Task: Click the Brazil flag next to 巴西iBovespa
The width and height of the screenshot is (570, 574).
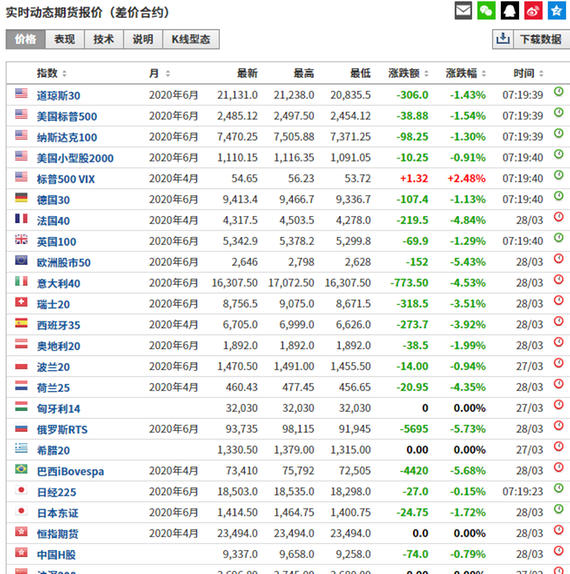Action: click(21, 469)
